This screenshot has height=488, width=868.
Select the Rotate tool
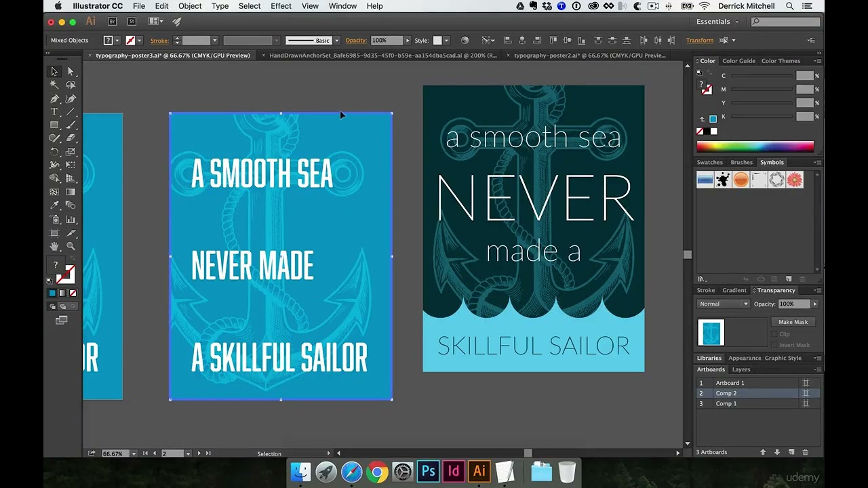point(54,152)
